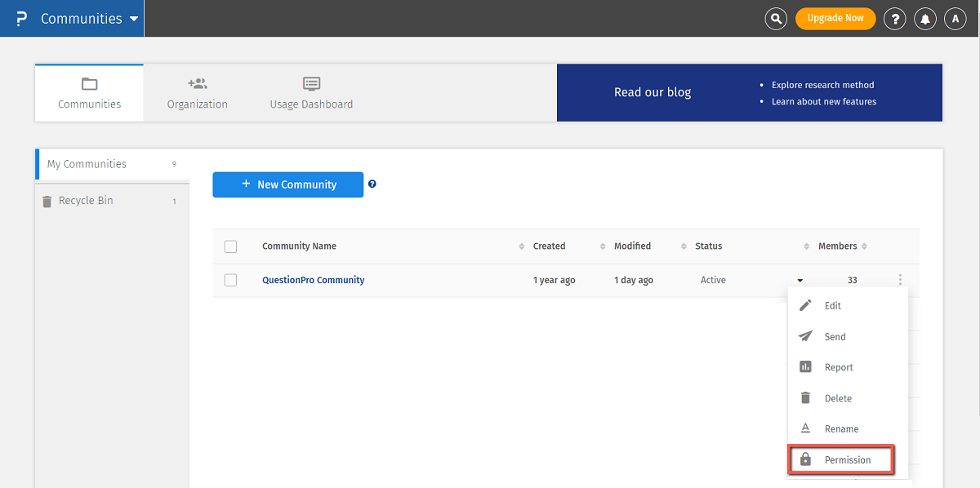Click the help icon beside New Community
The image size is (980, 488).
[x=372, y=184]
